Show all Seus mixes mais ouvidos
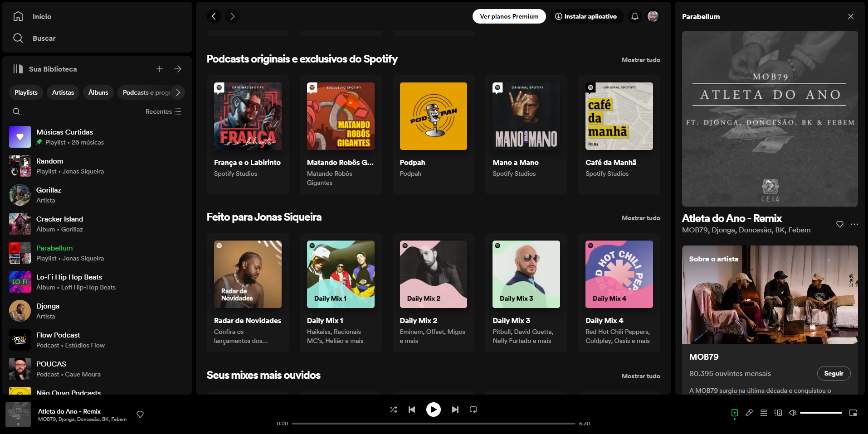Image resolution: width=868 pixels, height=434 pixels. tap(641, 376)
